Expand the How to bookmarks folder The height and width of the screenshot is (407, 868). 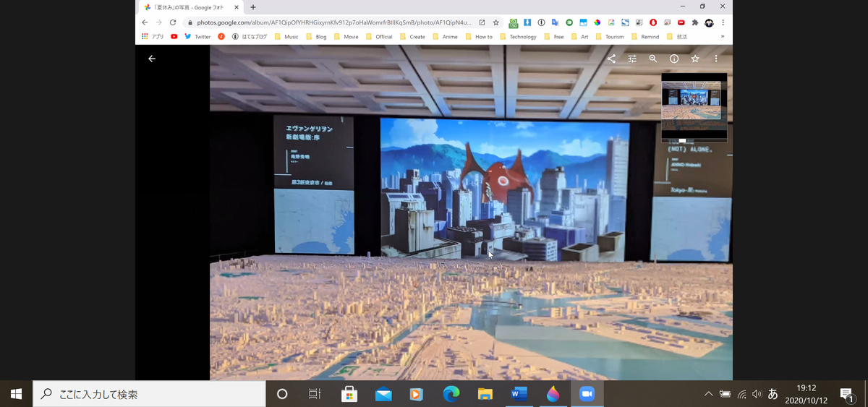coord(479,36)
